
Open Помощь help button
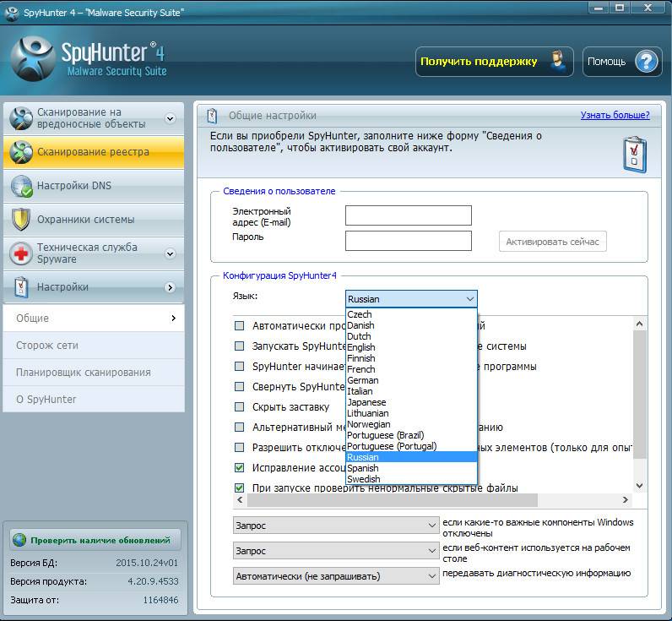(622, 62)
